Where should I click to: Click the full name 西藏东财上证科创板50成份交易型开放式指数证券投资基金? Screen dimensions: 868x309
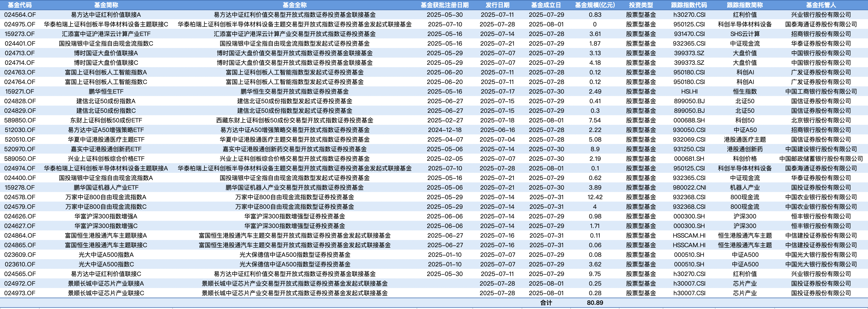tap(294, 120)
